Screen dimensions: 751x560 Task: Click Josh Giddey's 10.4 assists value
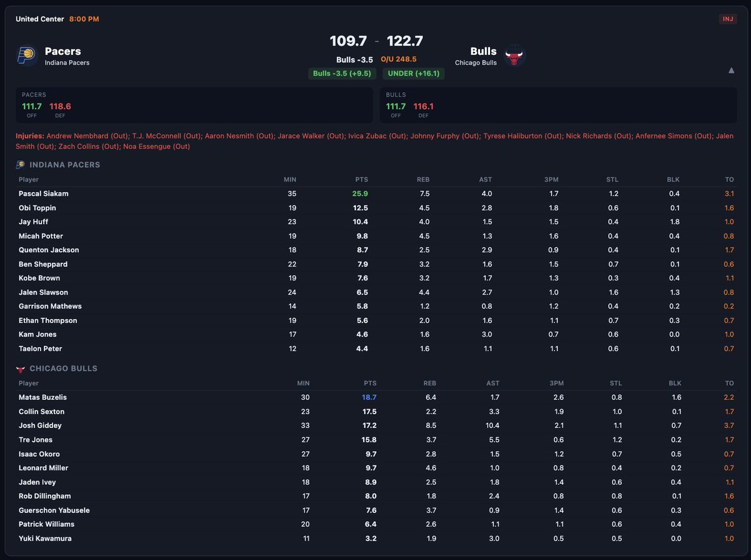pyautogui.click(x=493, y=425)
